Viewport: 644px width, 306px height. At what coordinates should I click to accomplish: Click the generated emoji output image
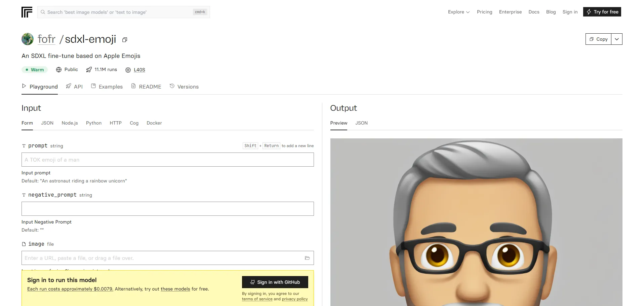pos(476,222)
